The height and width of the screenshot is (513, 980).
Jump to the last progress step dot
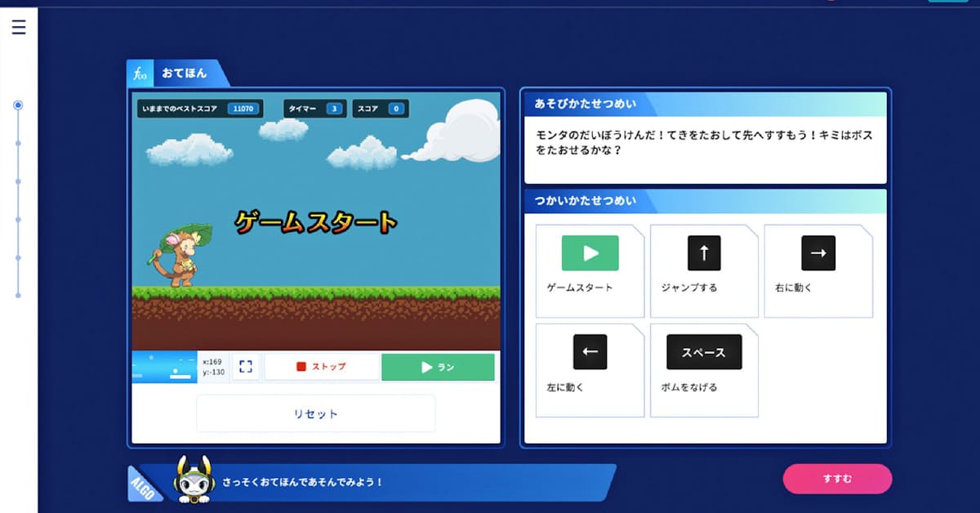18,295
